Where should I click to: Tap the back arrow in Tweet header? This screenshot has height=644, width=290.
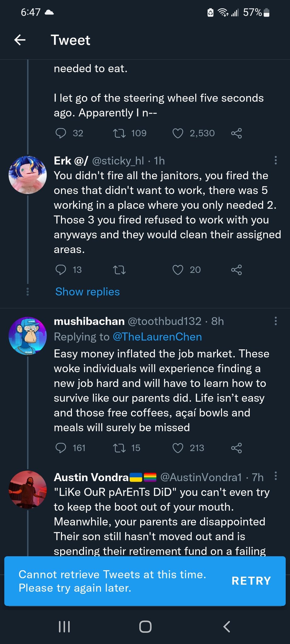[x=20, y=40]
